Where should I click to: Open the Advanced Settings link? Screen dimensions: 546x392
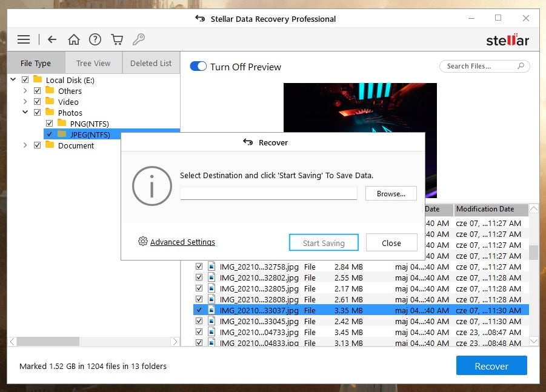[x=182, y=242]
